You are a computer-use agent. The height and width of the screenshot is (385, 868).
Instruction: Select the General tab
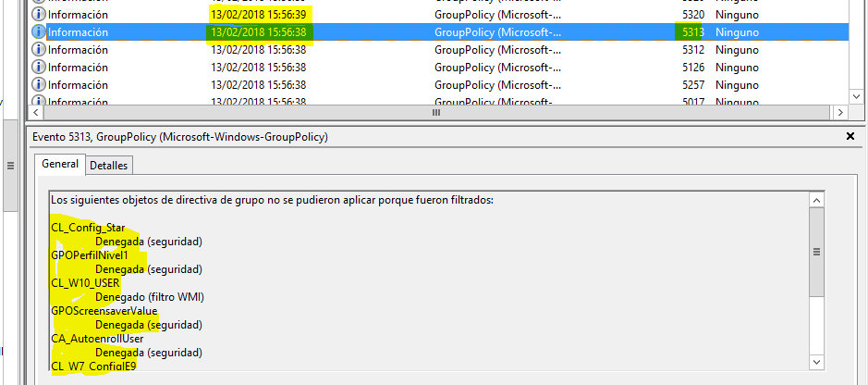point(60,164)
